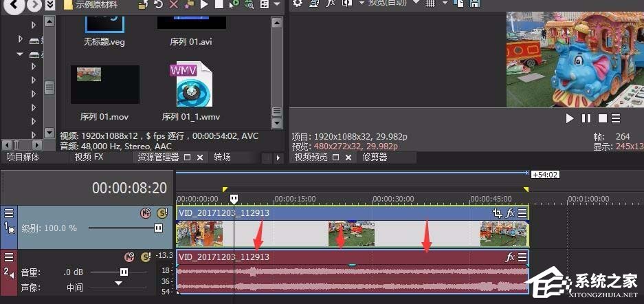Switch to the 项目媒体 tab
This screenshot has height=304, width=644.
[22, 158]
